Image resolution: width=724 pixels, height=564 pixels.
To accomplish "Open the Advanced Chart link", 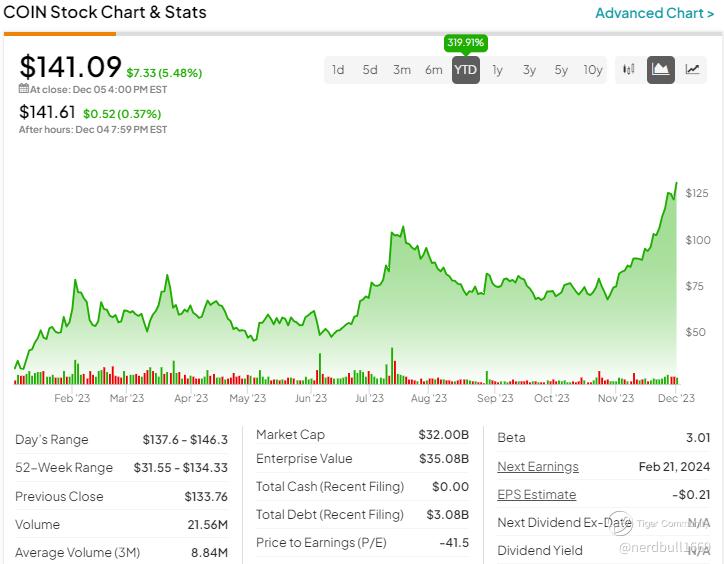I will point(654,13).
